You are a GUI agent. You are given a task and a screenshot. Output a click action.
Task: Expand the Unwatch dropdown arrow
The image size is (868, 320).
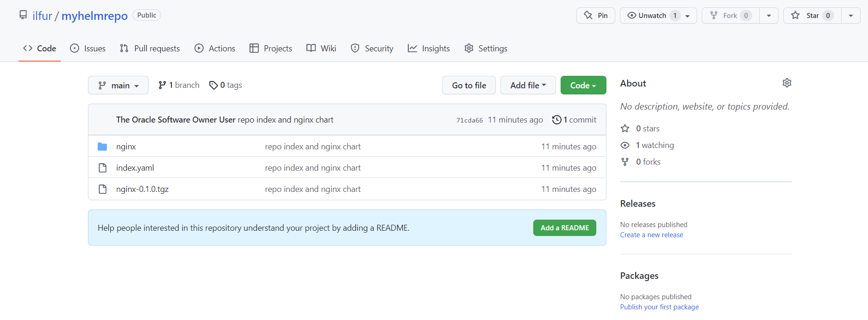pos(688,16)
